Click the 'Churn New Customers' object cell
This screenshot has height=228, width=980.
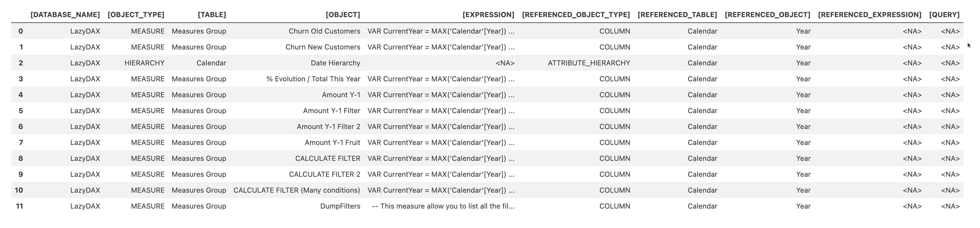click(323, 47)
